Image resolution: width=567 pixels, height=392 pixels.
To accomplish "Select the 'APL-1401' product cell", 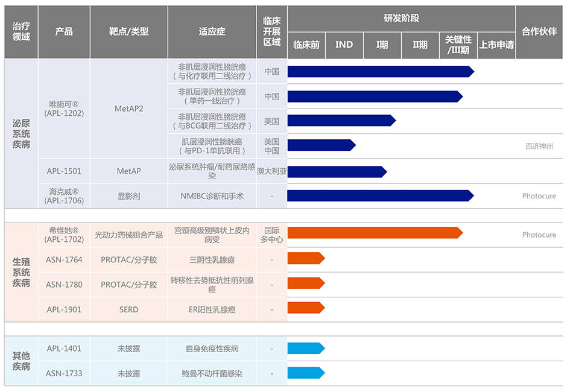I will 64,349.
